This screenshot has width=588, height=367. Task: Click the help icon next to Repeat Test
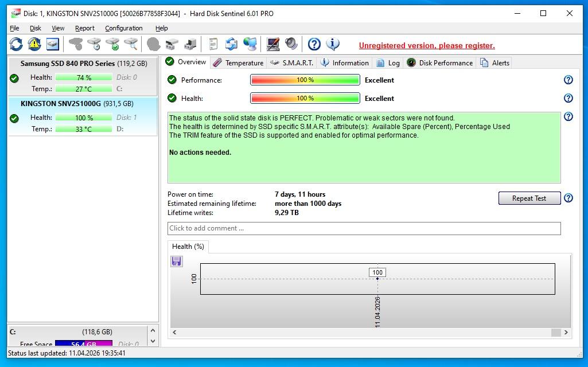click(x=568, y=198)
